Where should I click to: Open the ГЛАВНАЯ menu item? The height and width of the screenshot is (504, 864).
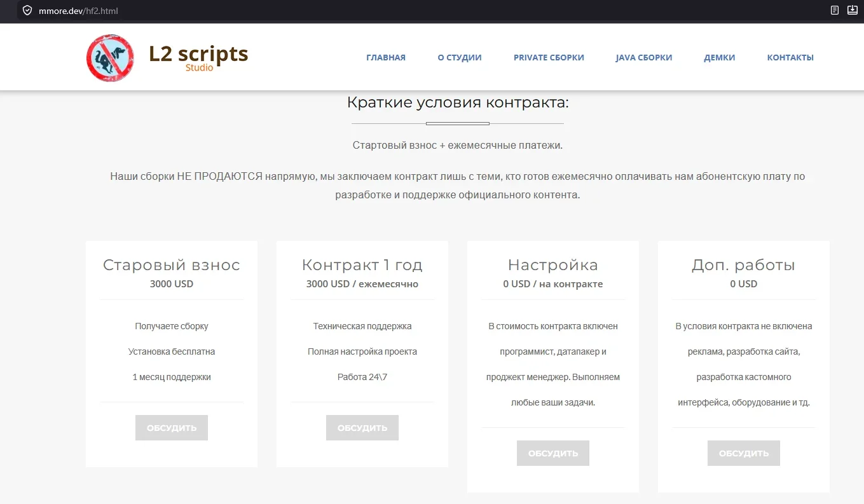pyautogui.click(x=386, y=57)
